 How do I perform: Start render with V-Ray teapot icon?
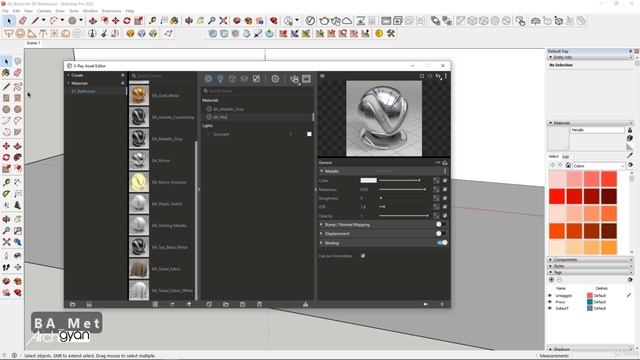294,79
